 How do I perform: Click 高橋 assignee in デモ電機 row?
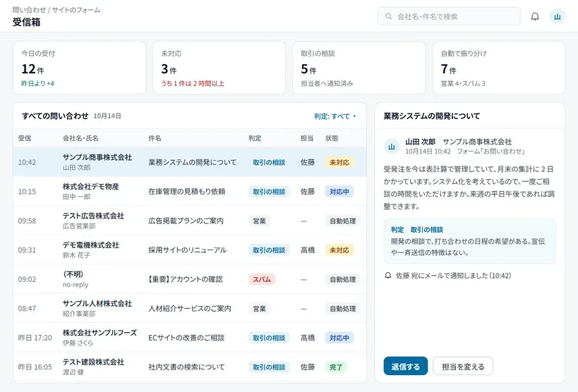coord(308,250)
